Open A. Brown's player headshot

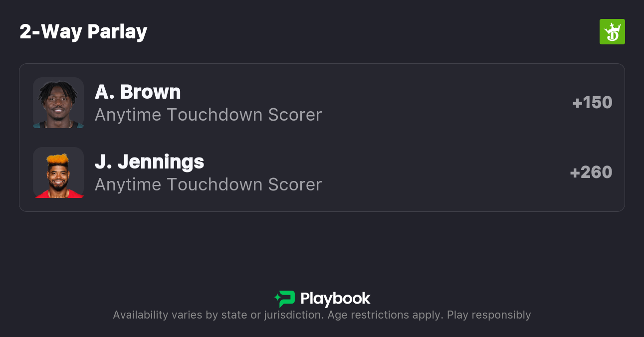coord(58,103)
